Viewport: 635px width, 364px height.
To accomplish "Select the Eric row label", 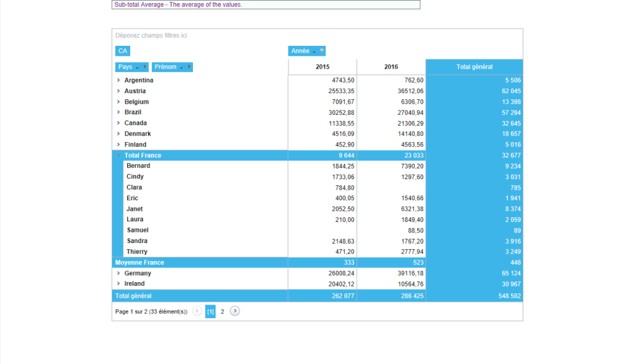I will click(x=132, y=198).
